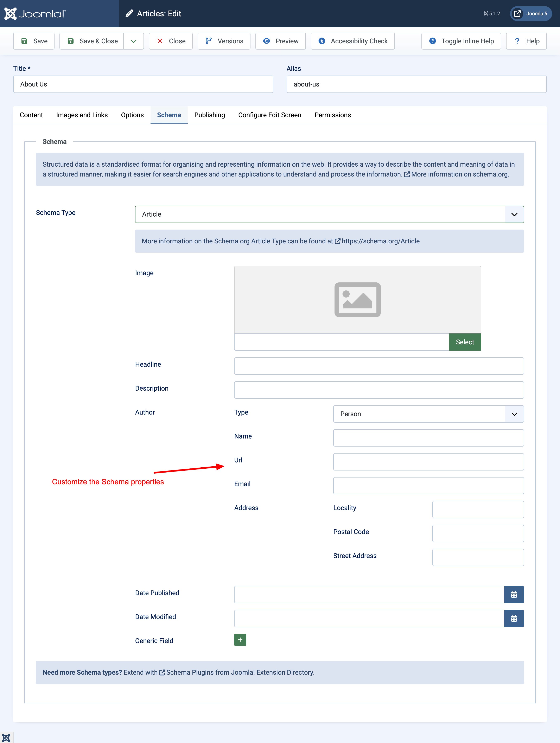The width and height of the screenshot is (560, 743).
Task: Click the Versions branch icon button
Action: (209, 41)
